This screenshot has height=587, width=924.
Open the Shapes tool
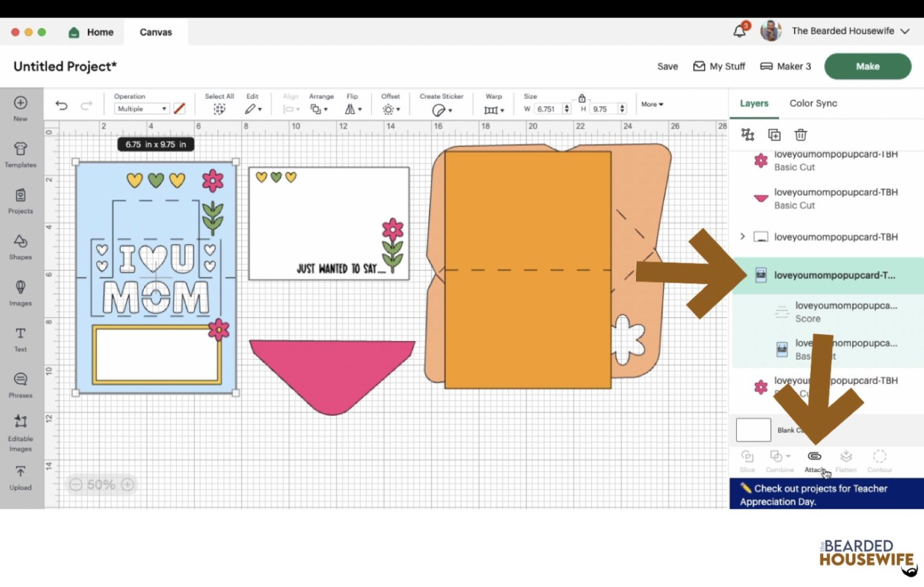click(x=20, y=247)
